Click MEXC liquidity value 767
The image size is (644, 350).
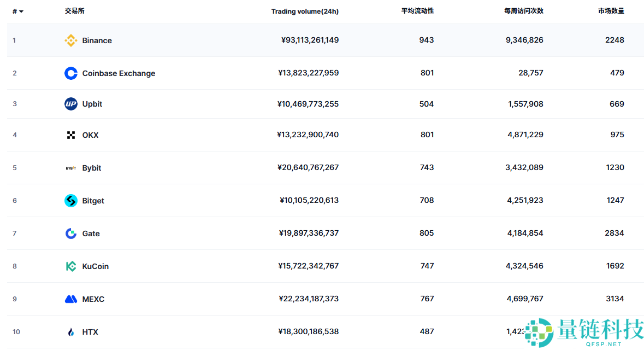tap(427, 299)
